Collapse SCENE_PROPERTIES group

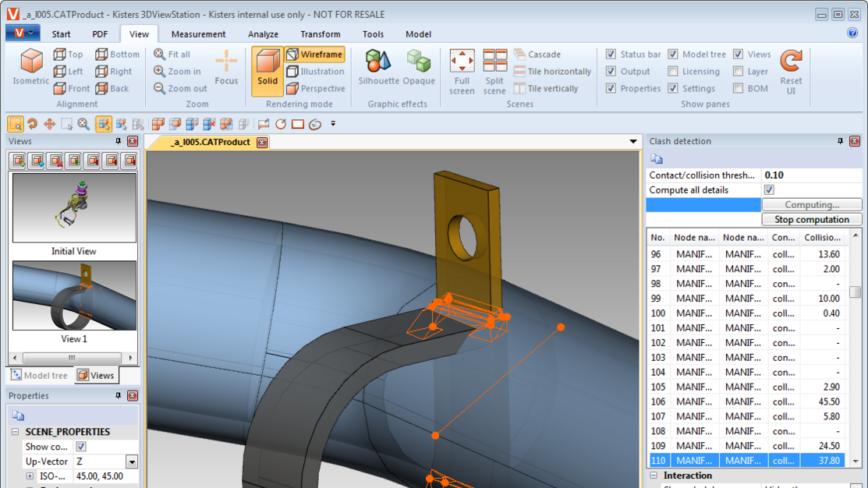[16, 432]
